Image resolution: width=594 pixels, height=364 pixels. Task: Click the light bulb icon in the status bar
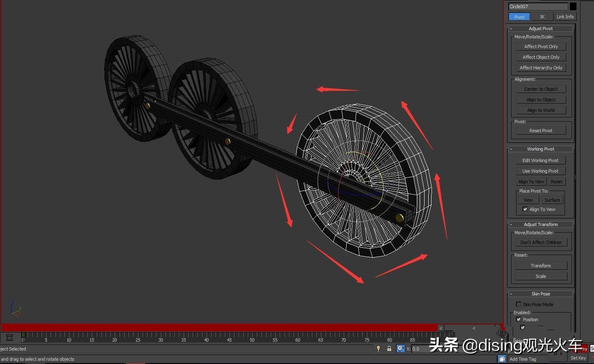click(378, 348)
